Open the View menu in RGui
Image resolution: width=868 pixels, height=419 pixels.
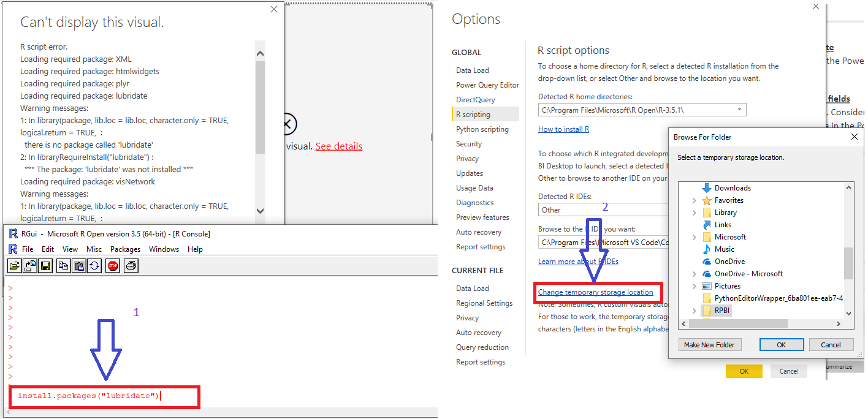[x=70, y=249]
